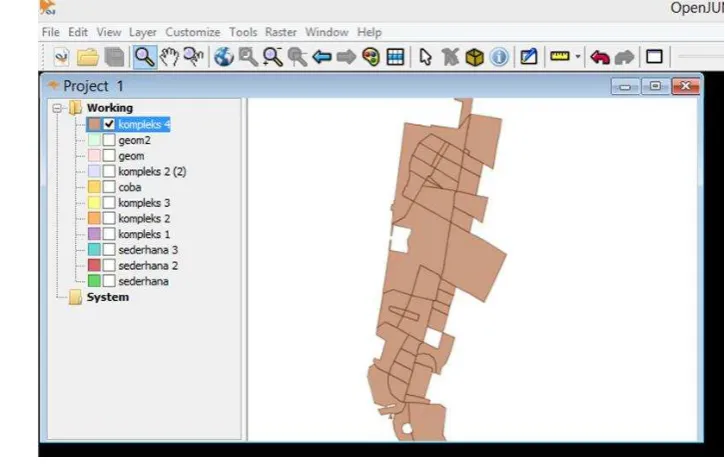Show the sederhana 3 layer
Image resolution: width=725 pixels, height=464 pixels.
[109, 250]
